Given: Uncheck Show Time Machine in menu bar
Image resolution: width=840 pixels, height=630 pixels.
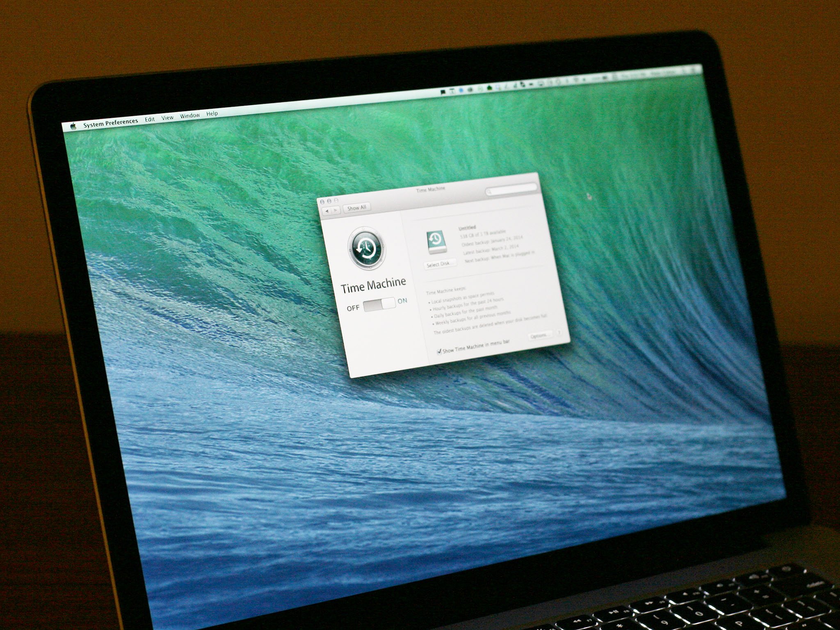Looking at the screenshot, I should (439, 351).
